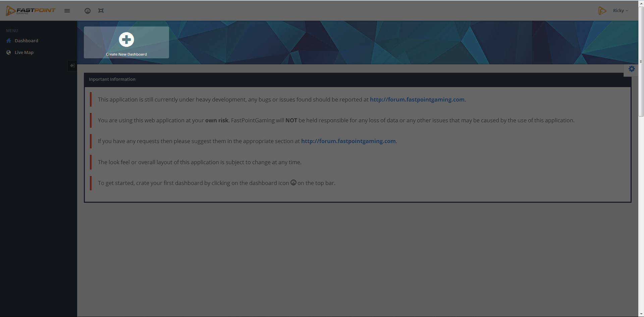The width and height of the screenshot is (644, 317).
Task: Open the settings gear on the right
Action: 632,69
